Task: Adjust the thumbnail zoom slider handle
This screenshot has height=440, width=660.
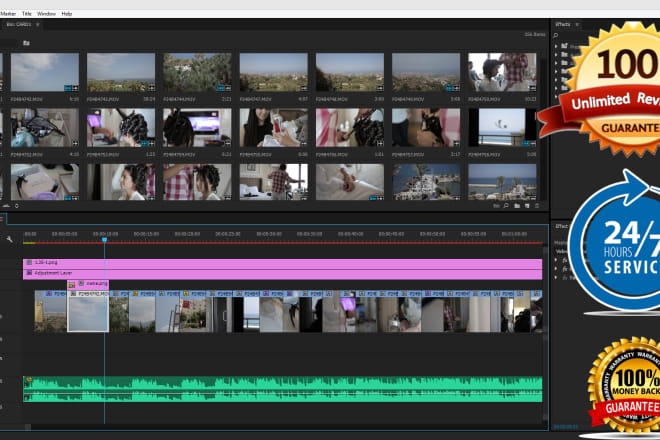Action: [17, 206]
